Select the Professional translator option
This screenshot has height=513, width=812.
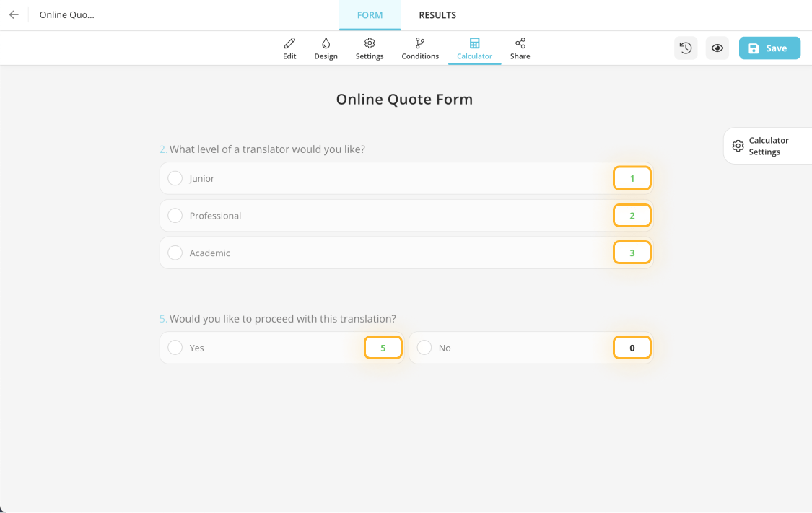coord(175,215)
